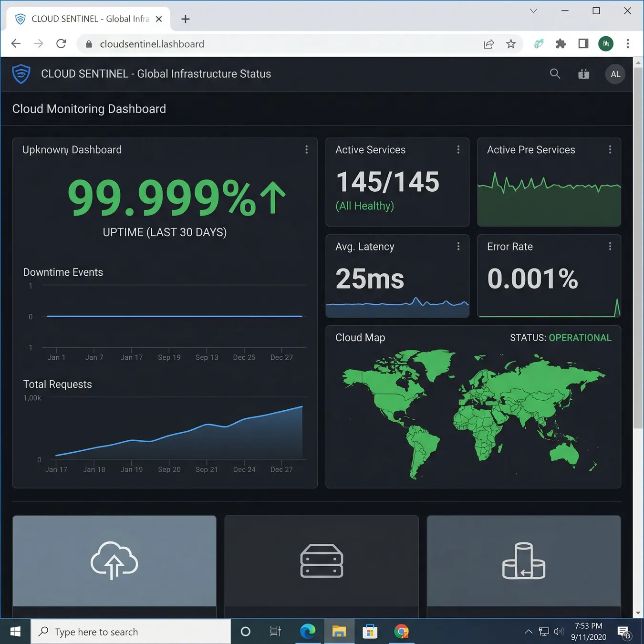This screenshot has width=644, height=644.
Task: Click the Cloud Sentinel shield logo
Action: (x=21, y=74)
